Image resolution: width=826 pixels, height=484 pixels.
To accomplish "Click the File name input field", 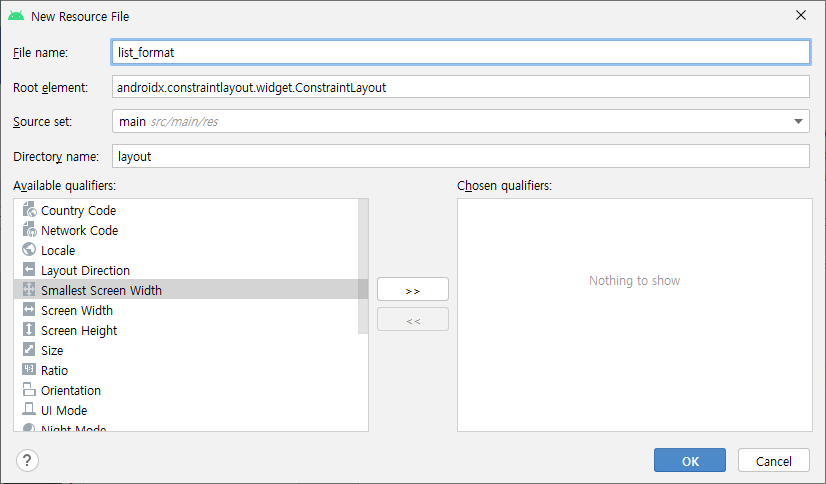I will (x=460, y=52).
